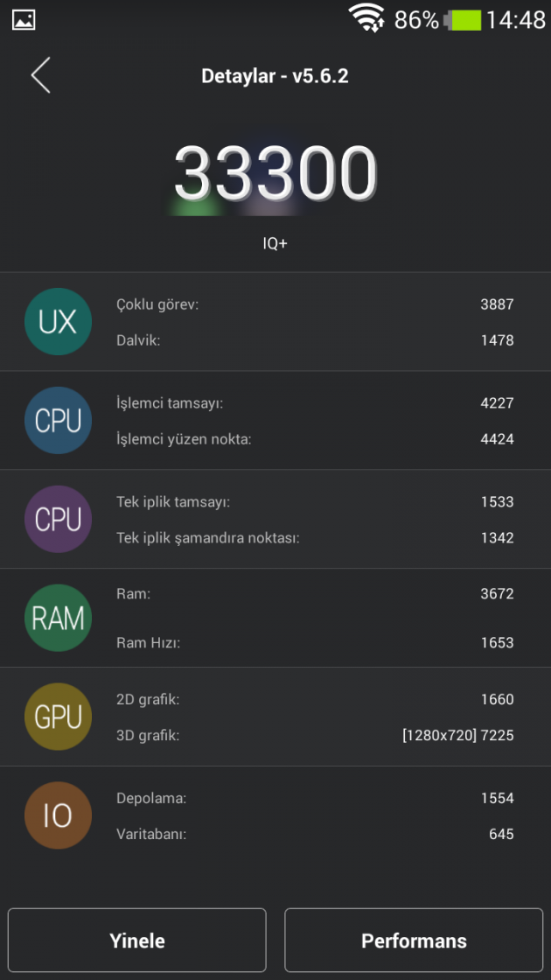Navigate back using the left chevron arrow
The width and height of the screenshot is (551, 980).
pyautogui.click(x=40, y=75)
